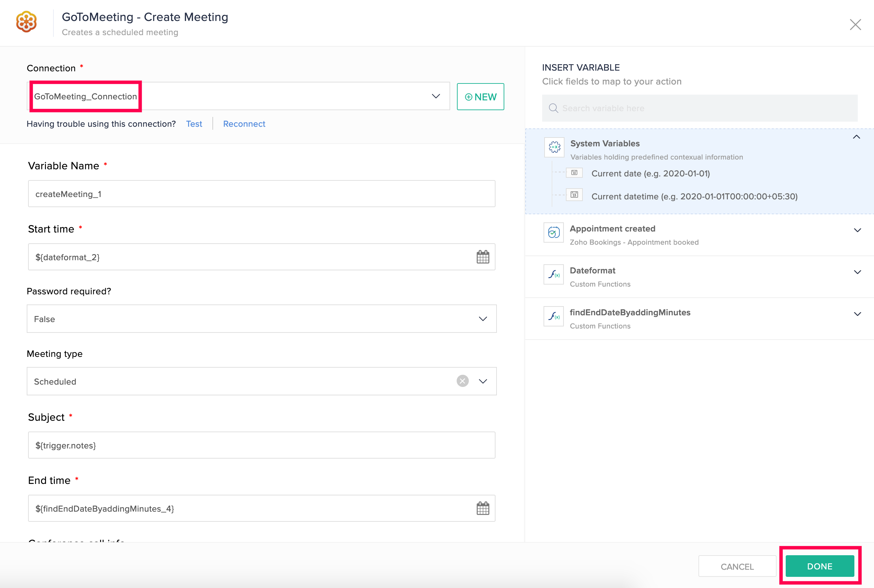Expand the Appointment created variables
The width and height of the screenshot is (874, 588).
coord(857,230)
